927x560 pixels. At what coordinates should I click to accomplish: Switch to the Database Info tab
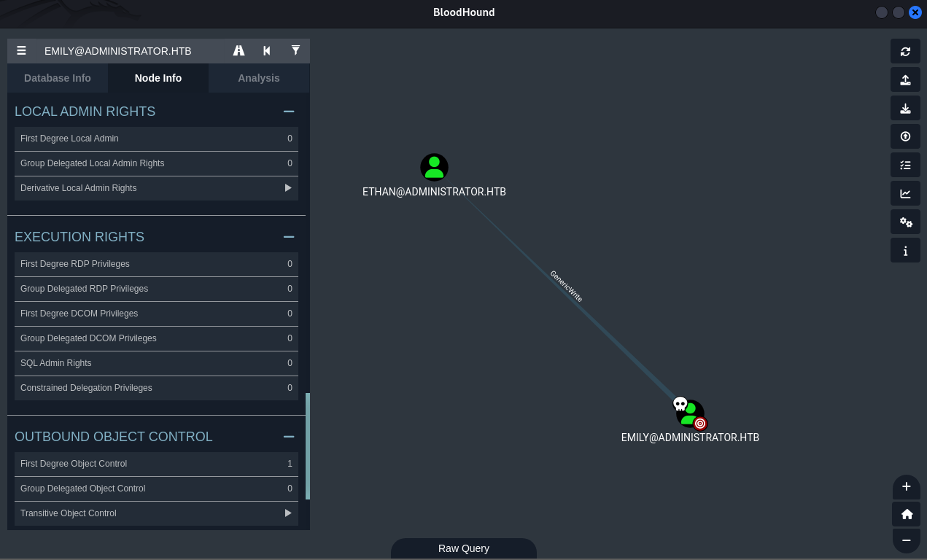(58, 78)
